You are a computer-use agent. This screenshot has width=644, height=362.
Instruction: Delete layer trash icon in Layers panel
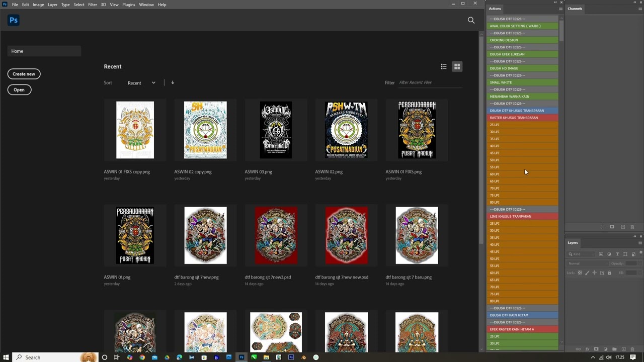(x=632, y=349)
